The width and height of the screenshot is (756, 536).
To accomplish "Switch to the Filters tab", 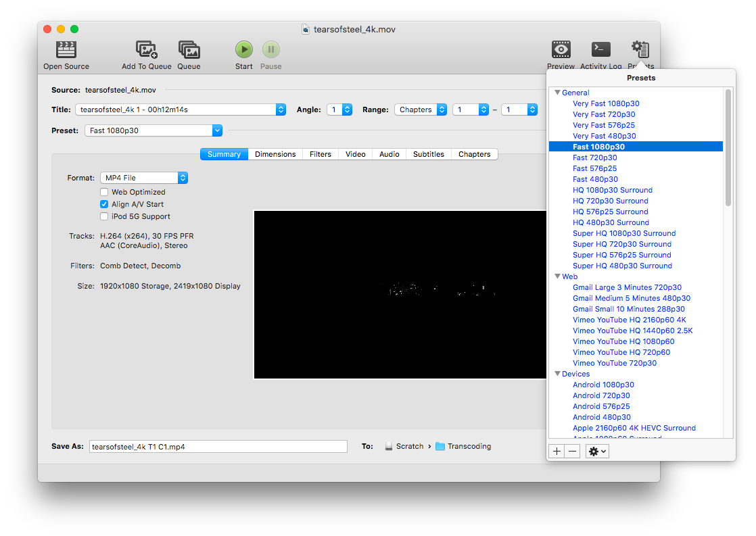I will [x=321, y=154].
